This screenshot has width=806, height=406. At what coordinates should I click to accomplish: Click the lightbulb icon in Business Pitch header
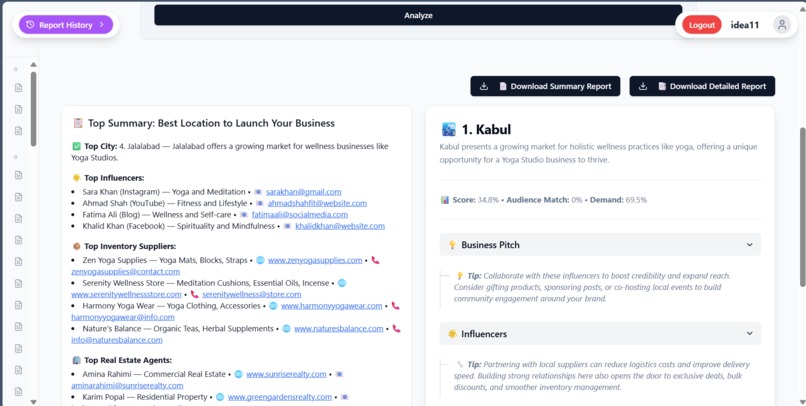pos(452,245)
